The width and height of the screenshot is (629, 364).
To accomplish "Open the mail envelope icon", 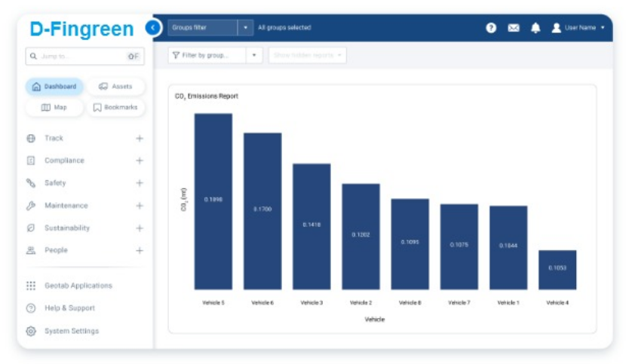I will [x=514, y=28].
